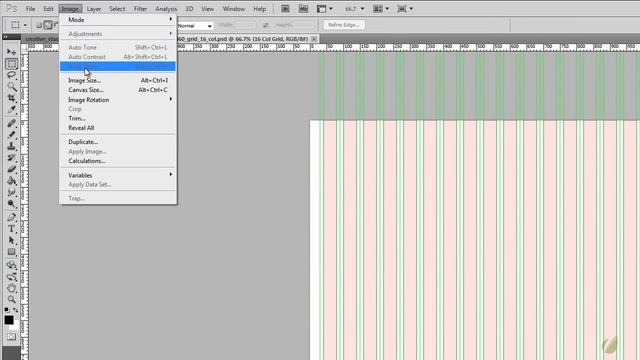Open the Window menu
This screenshot has height=360, width=640.
coord(233,9)
